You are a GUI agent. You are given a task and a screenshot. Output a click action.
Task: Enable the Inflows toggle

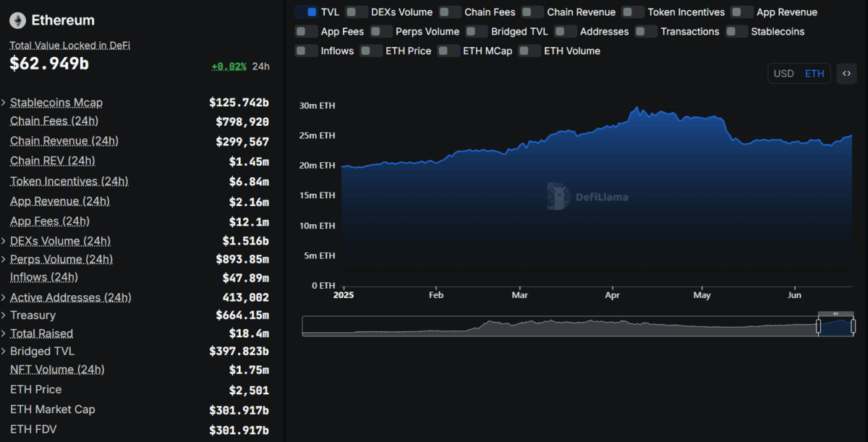point(306,51)
